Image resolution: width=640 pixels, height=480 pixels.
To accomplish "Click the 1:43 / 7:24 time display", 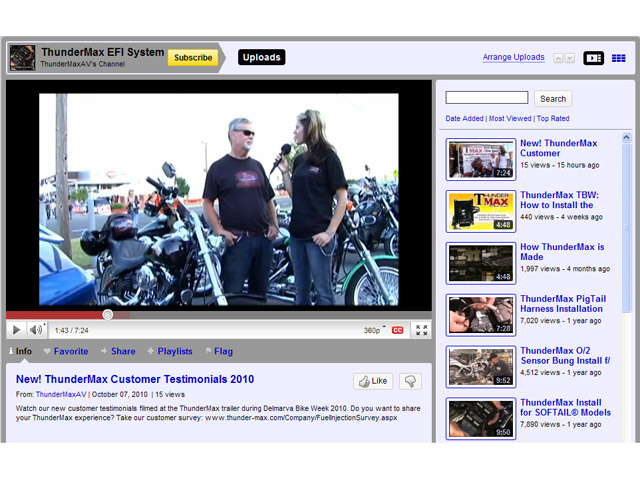I will point(71,330).
